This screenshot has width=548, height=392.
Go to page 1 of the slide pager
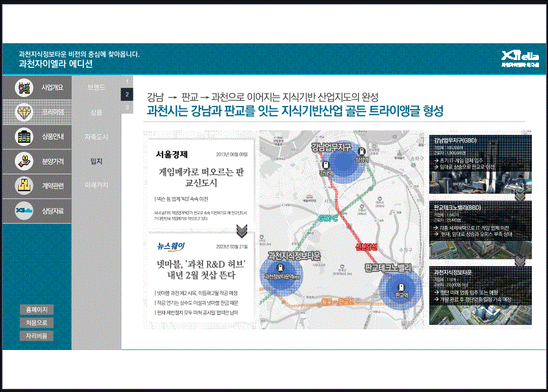[x=127, y=81]
